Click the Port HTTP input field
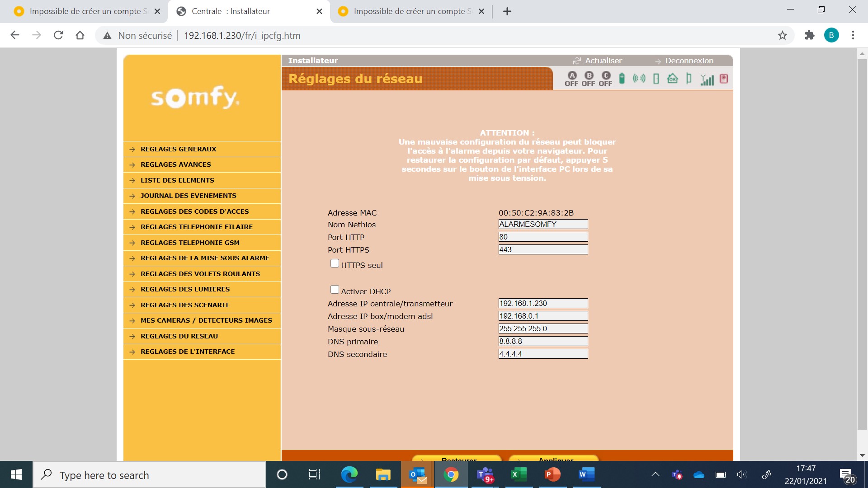 (543, 237)
